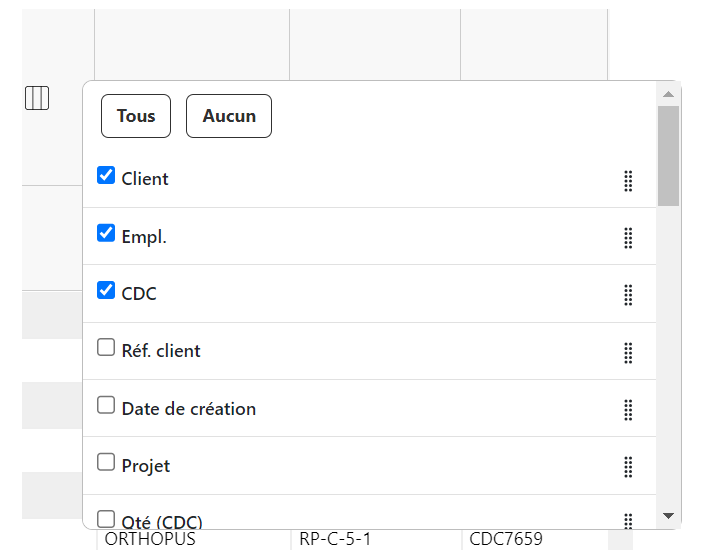The image size is (715, 550).
Task: Uncheck the Client column checkbox
Action: (106, 176)
